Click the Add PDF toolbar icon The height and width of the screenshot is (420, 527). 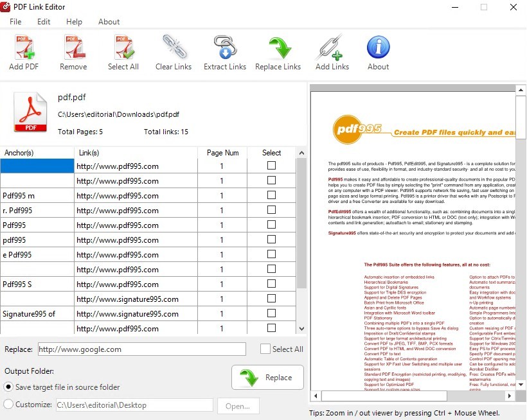point(24,47)
